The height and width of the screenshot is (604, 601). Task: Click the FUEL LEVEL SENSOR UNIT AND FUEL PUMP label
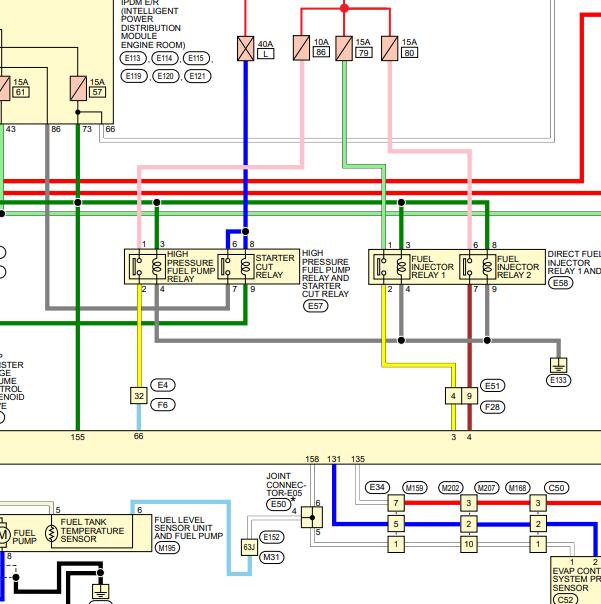coord(188,528)
